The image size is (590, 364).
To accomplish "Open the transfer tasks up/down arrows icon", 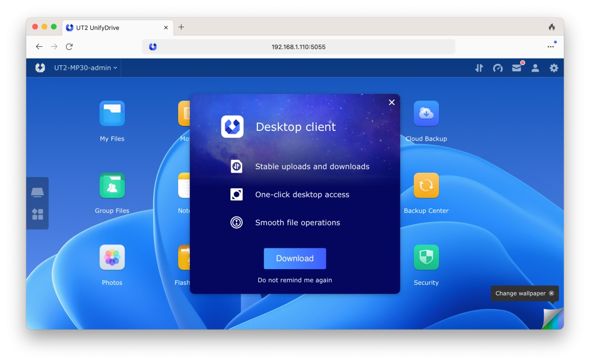I will click(479, 68).
